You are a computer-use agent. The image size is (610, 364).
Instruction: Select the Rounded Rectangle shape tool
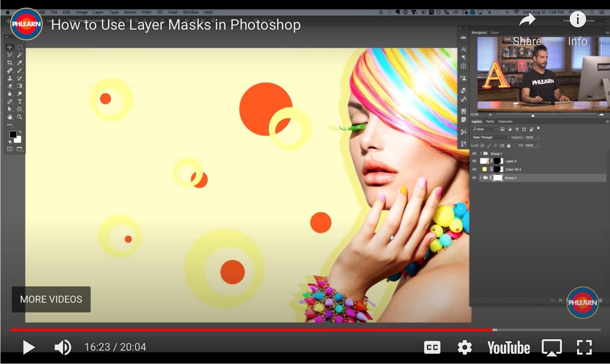pyautogui.click(x=20, y=109)
